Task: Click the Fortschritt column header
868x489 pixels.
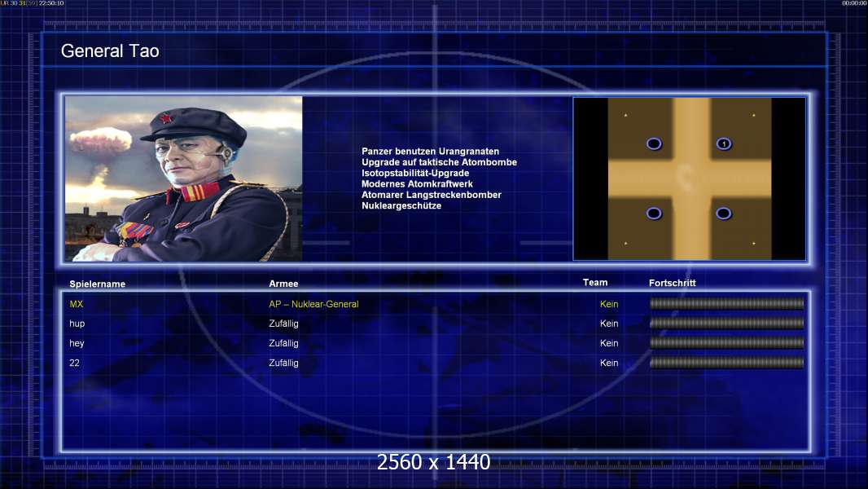Action: [672, 283]
